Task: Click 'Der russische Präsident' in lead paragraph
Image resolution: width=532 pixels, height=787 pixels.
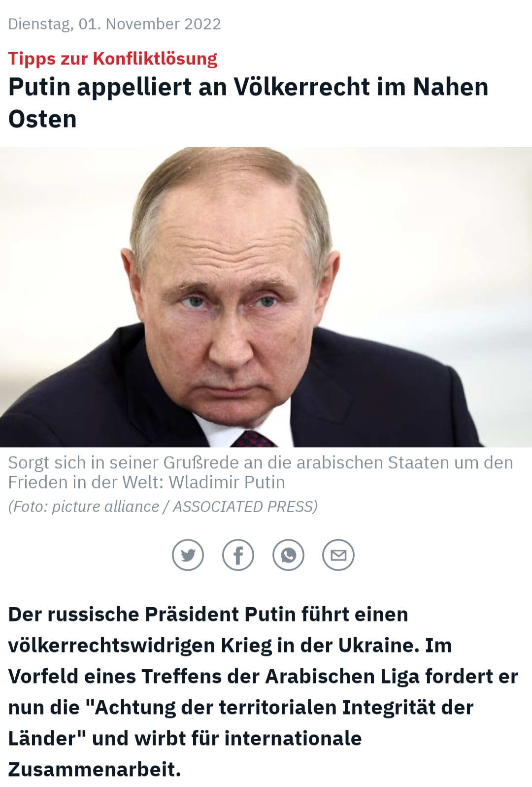Action: (123, 614)
